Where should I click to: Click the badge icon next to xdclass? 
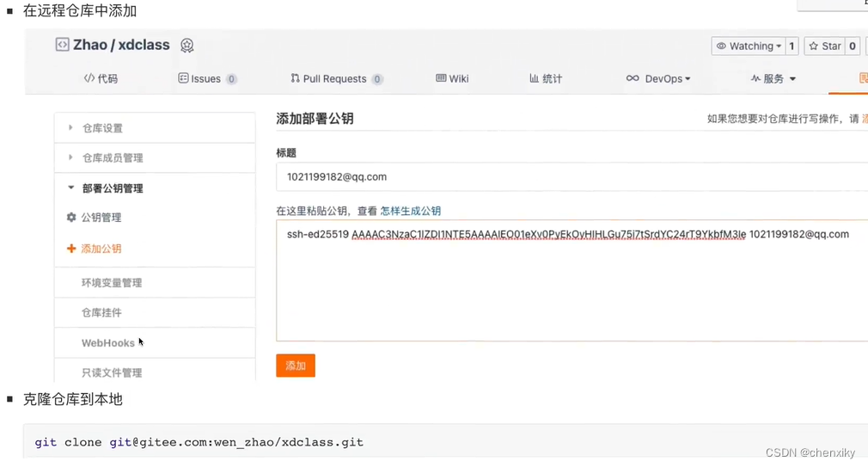click(x=186, y=46)
